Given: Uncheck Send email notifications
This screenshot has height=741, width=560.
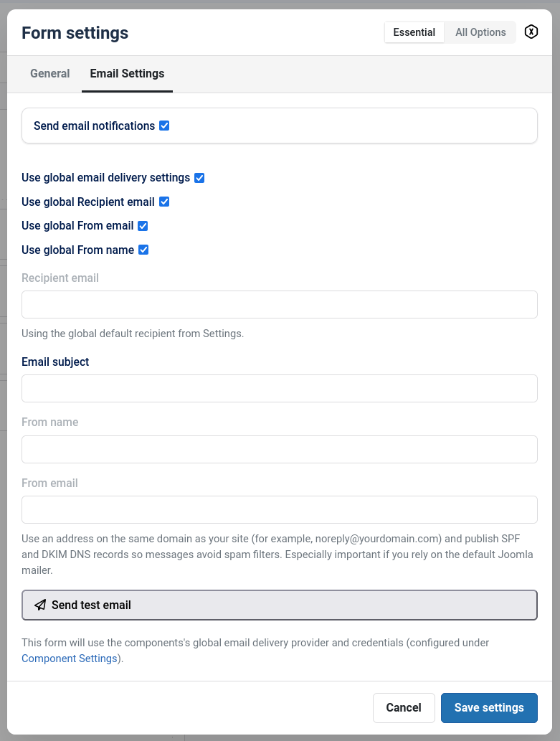Looking at the screenshot, I should 164,125.
